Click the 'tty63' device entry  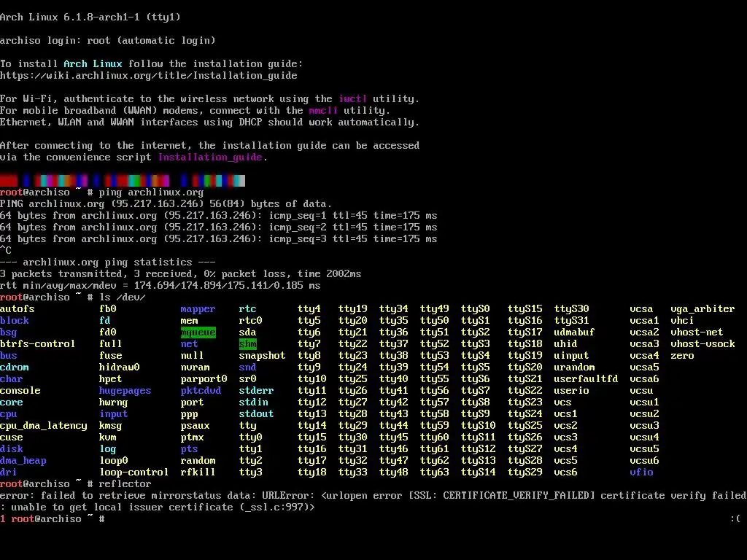click(435, 472)
